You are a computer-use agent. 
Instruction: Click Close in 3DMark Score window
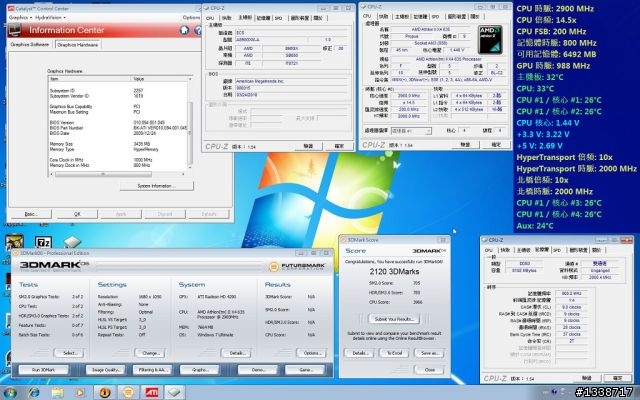(429, 370)
